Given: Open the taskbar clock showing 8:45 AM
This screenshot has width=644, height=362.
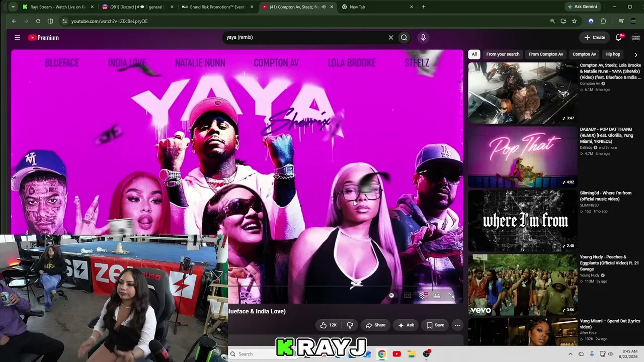Looking at the screenshot, I should click(629, 354).
